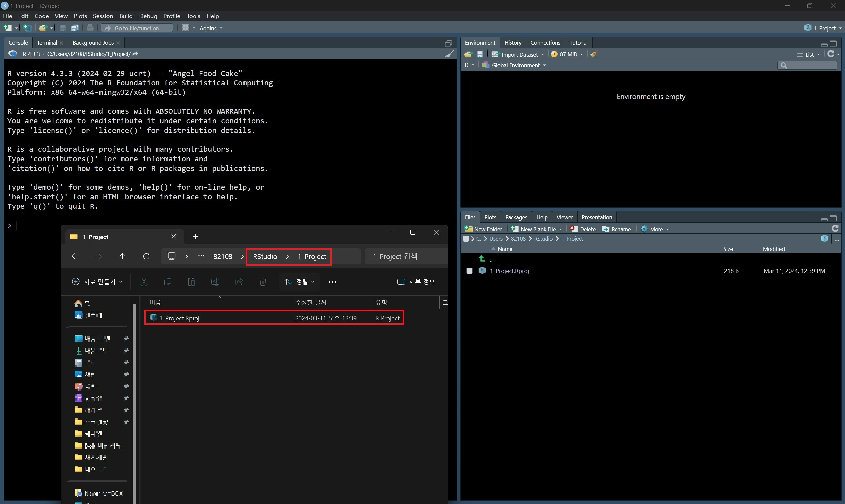Click the New File toolbar icon

point(7,28)
